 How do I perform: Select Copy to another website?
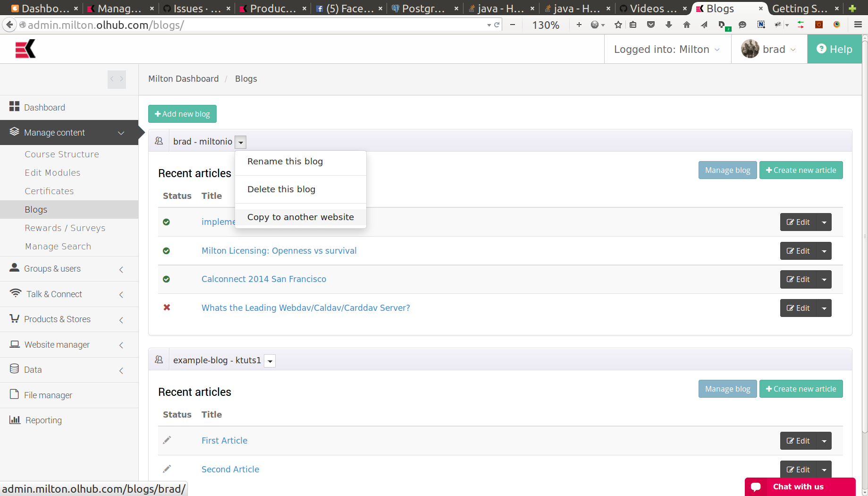click(301, 217)
